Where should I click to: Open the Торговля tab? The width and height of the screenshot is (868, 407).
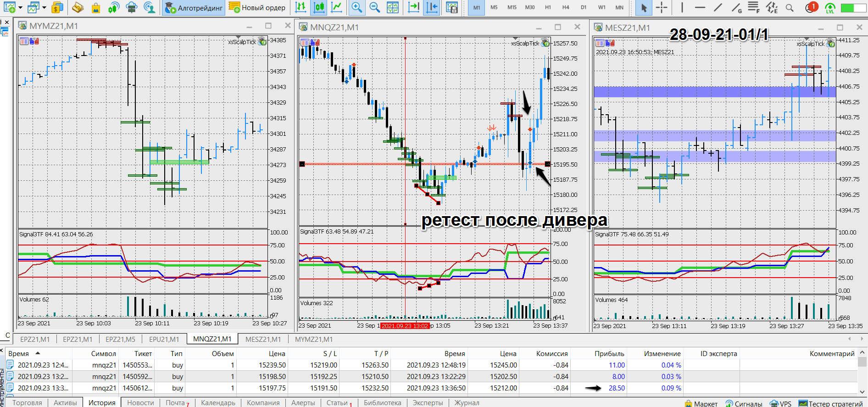click(x=27, y=402)
